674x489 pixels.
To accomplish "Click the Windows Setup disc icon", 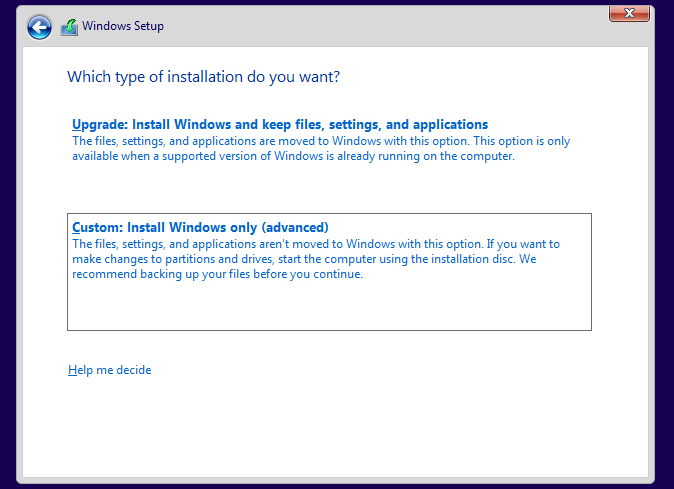I will coord(69,27).
